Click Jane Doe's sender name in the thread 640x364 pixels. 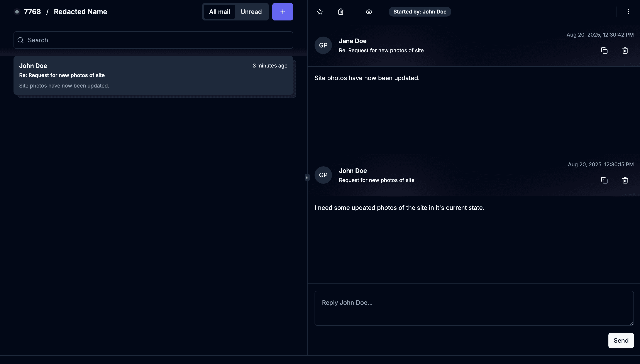pyautogui.click(x=353, y=41)
